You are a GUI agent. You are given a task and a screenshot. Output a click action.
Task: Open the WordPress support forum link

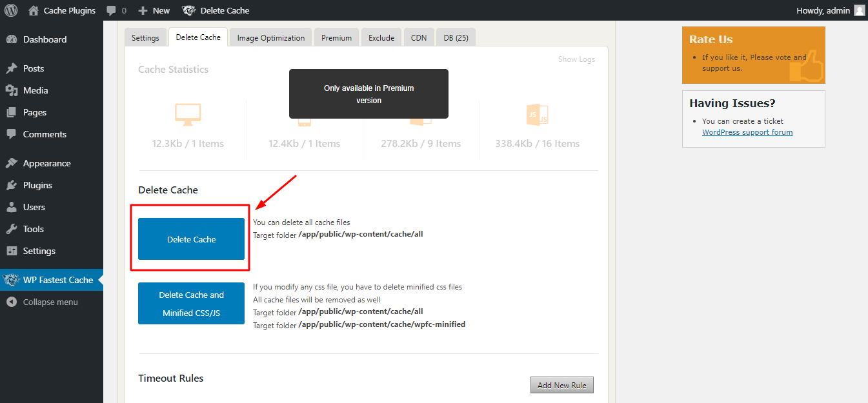pos(747,132)
